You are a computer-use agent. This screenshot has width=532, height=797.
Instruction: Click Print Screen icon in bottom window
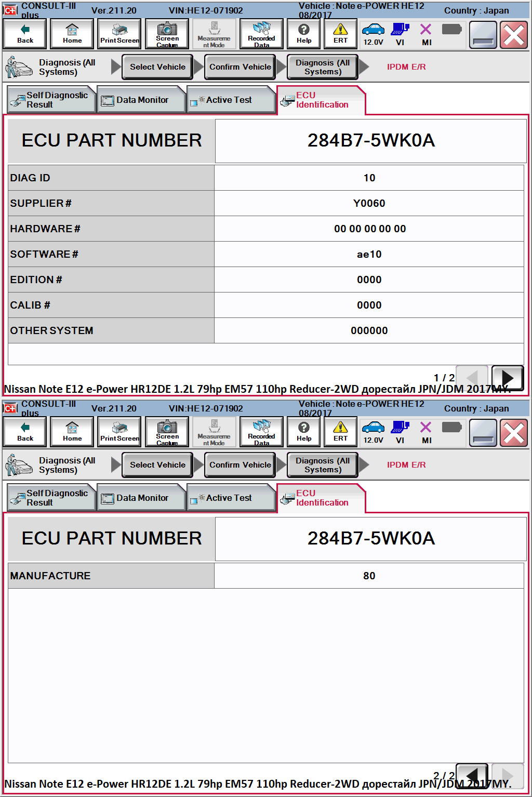119,432
